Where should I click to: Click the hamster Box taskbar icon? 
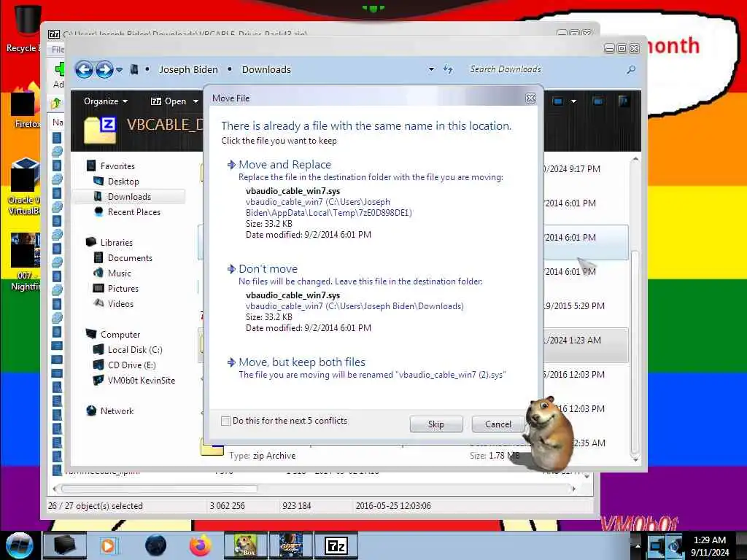coord(245,545)
